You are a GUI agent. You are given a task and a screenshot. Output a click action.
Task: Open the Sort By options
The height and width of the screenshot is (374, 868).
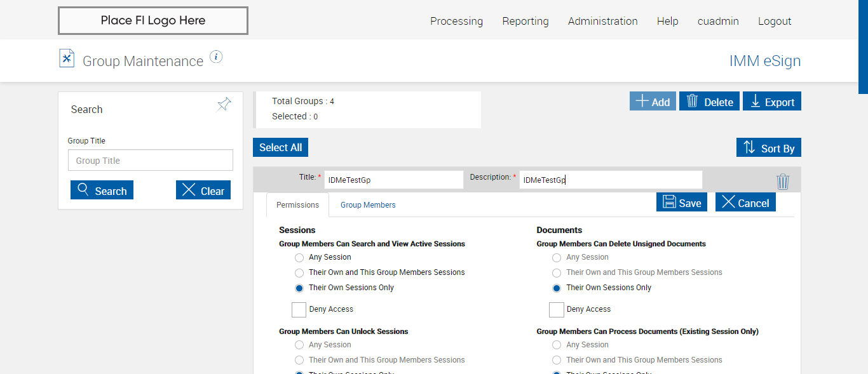pos(769,148)
